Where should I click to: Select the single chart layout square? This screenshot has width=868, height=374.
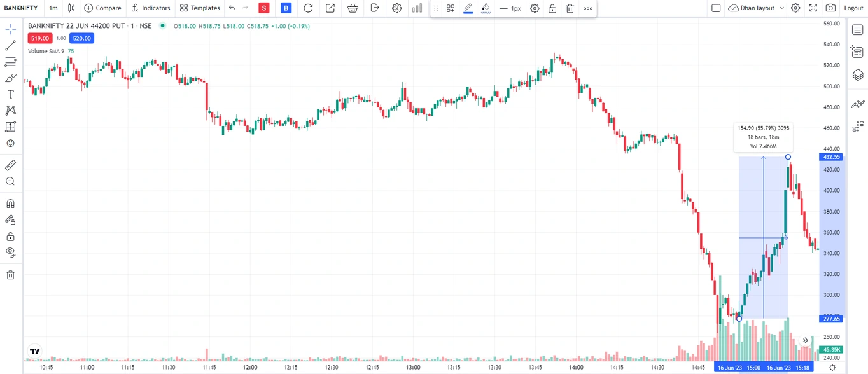click(x=716, y=8)
